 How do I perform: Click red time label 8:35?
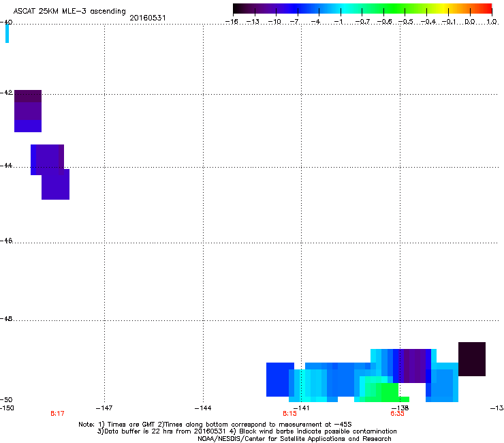397,414
